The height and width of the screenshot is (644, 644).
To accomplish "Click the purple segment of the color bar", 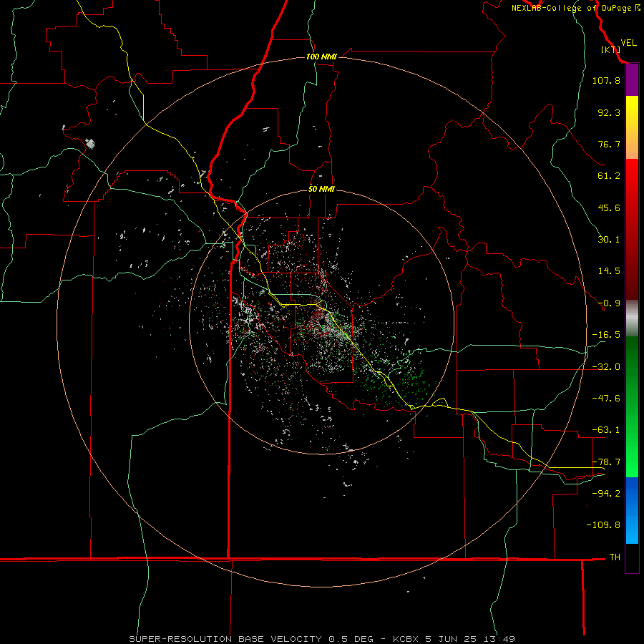I will point(632,80).
